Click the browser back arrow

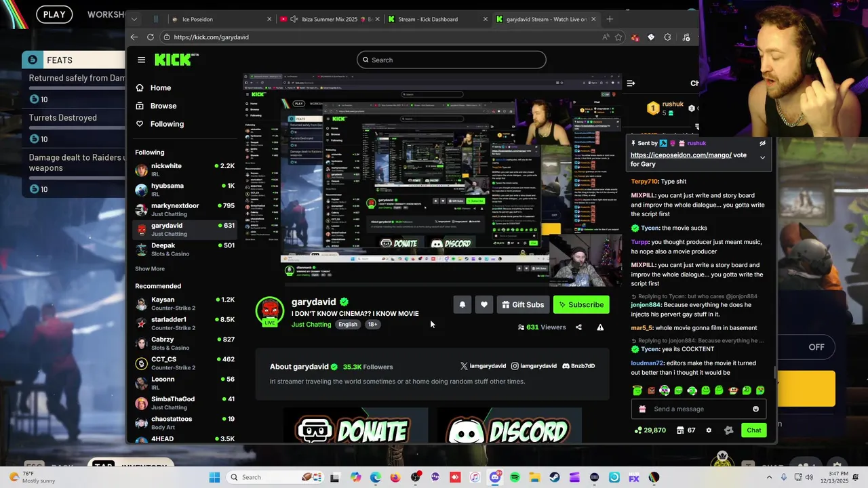coord(134,37)
